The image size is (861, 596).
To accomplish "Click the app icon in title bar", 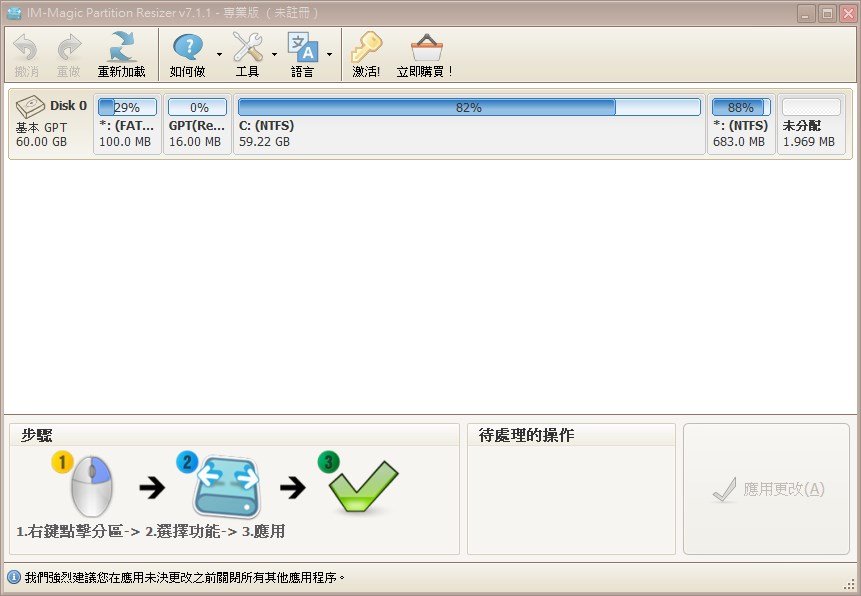I will pos(14,13).
